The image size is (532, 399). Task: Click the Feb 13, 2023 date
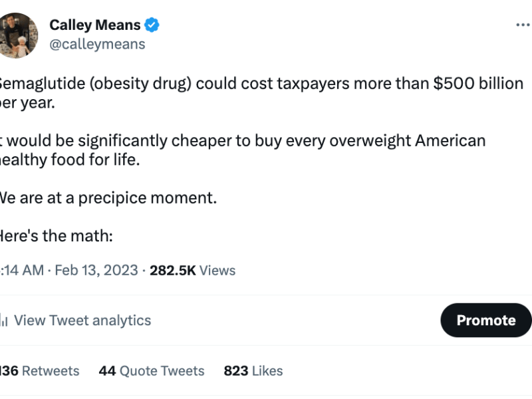96,270
